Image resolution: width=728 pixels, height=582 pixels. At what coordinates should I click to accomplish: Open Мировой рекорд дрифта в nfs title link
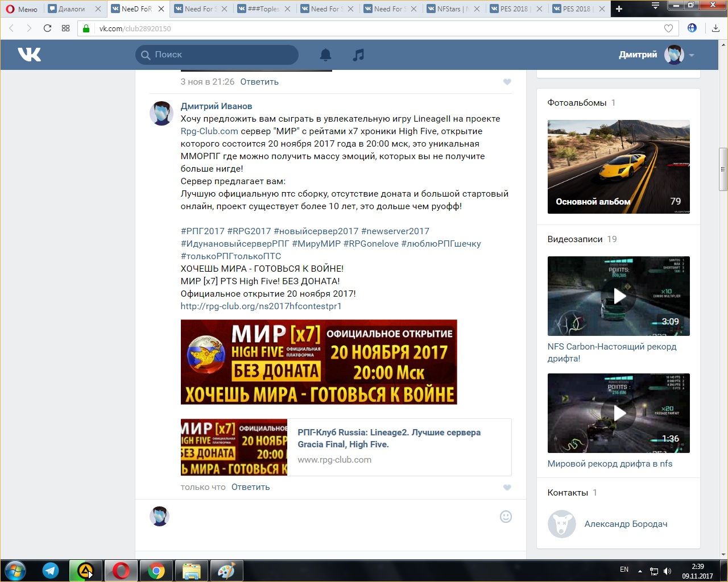click(610, 464)
